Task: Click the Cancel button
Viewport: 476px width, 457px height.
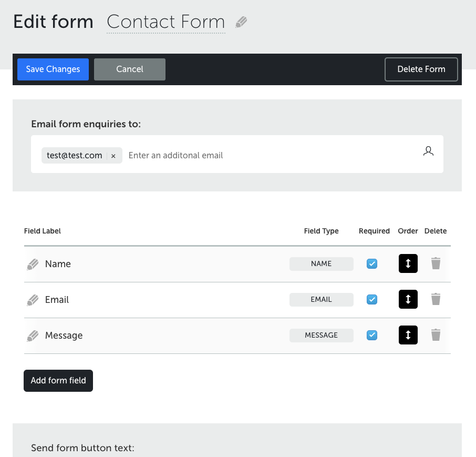Action: point(130,69)
